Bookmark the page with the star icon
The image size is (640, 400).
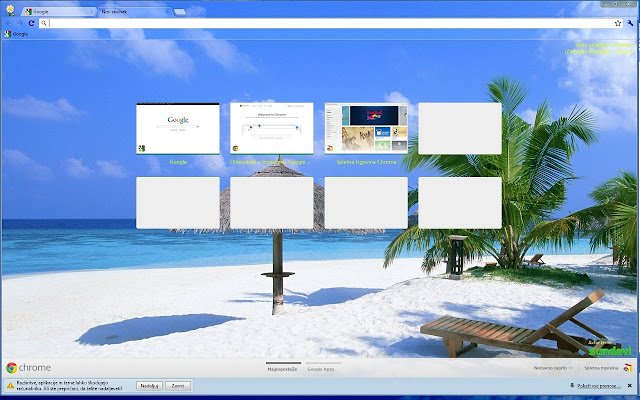pyautogui.click(x=618, y=23)
